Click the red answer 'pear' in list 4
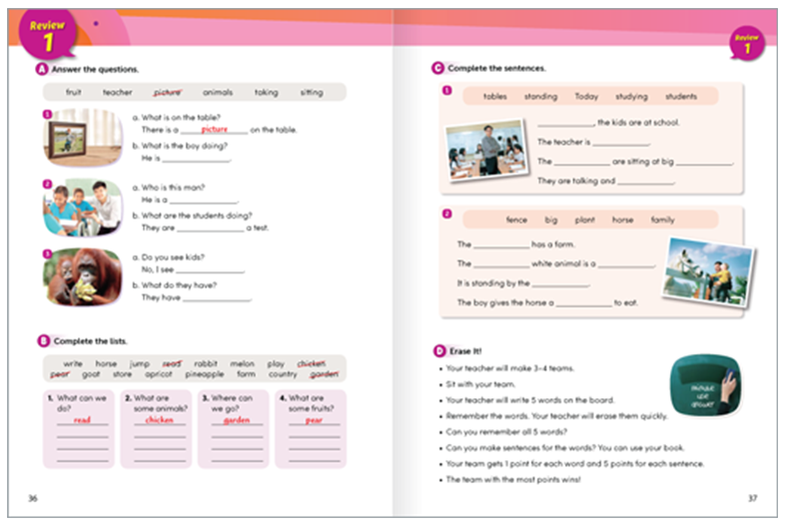The height and width of the screenshot is (532, 785). (314, 420)
